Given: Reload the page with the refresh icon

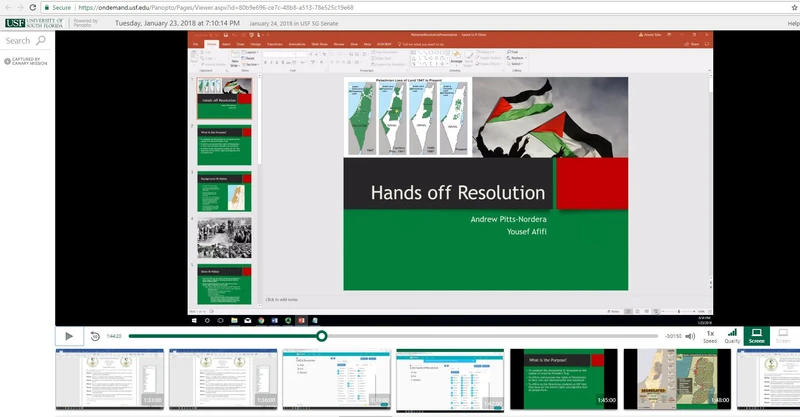Looking at the screenshot, I should click(x=33, y=6).
